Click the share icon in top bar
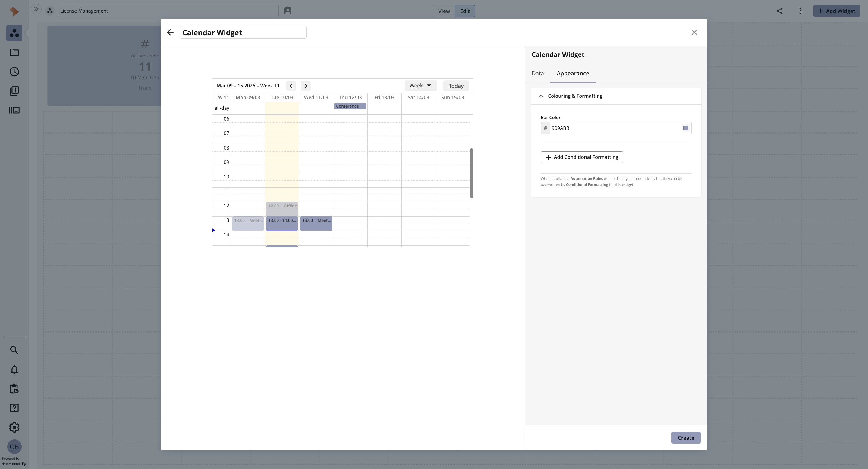This screenshot has height=469, width=868. (x=779, y=11)
